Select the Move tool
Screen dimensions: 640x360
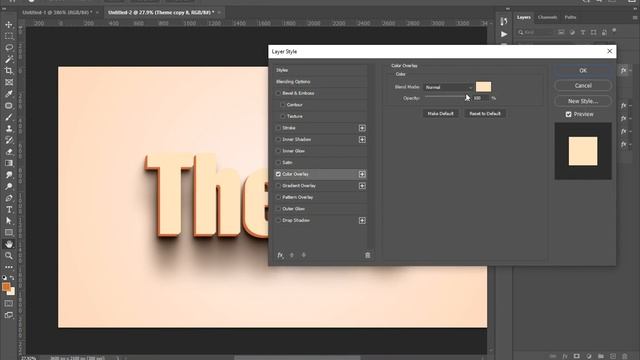9,25
